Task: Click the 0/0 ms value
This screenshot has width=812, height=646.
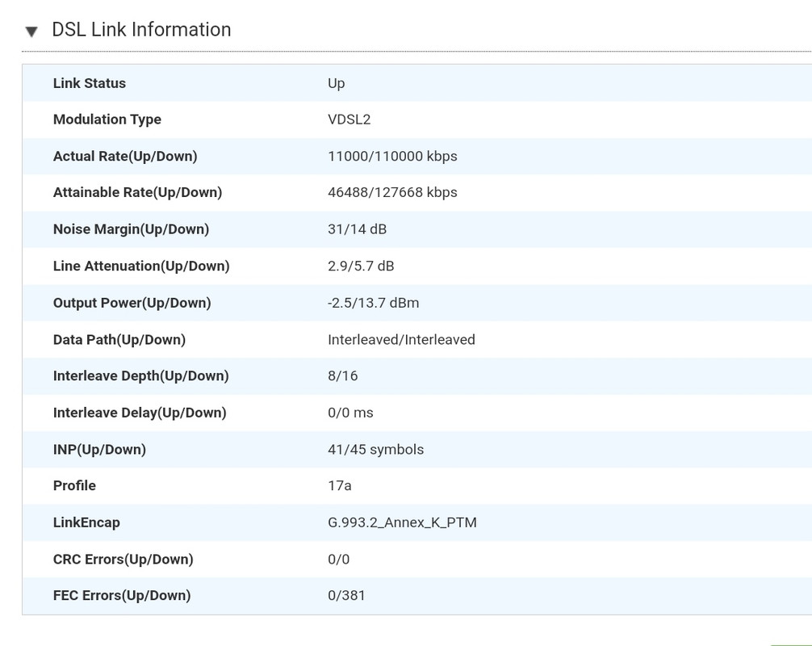Action: (x=350, y=413)
